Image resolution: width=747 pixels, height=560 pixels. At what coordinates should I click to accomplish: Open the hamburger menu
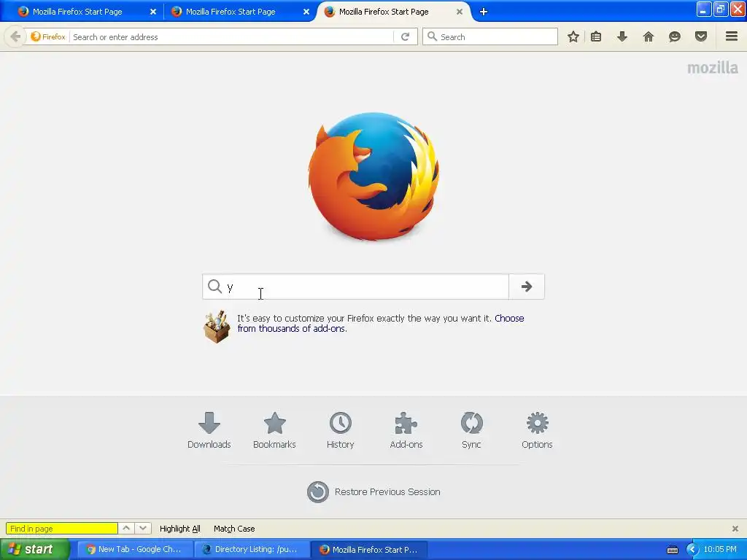(x=732, y=36)
